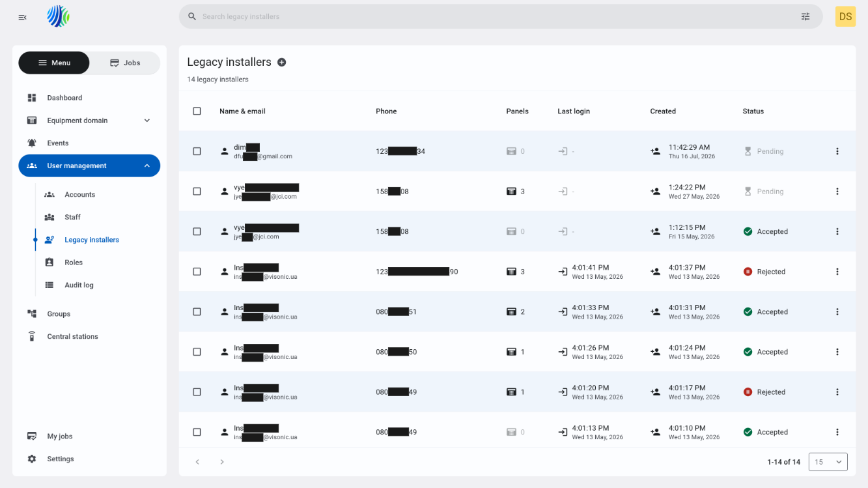The width and height of the screenshot is (868, 488).
Task: Open Settings via the gear icon
Action: pos(32,459)
